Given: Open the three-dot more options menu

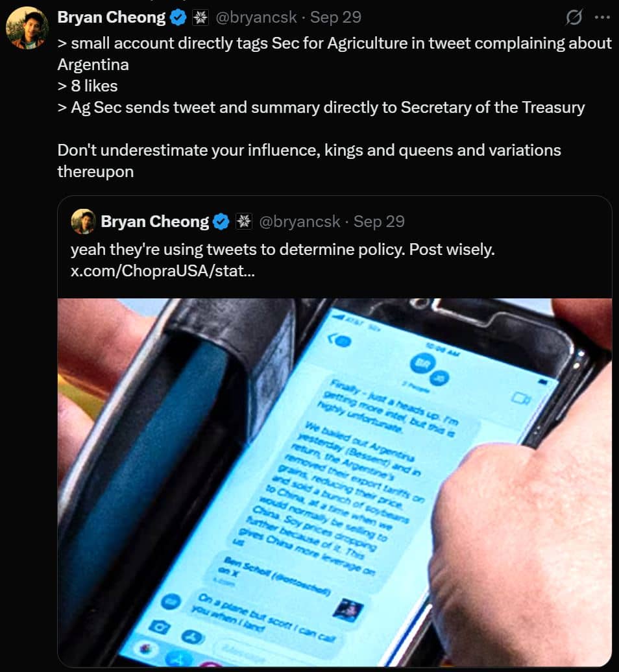Looking at the screenshot, I should tap(602, 17).
